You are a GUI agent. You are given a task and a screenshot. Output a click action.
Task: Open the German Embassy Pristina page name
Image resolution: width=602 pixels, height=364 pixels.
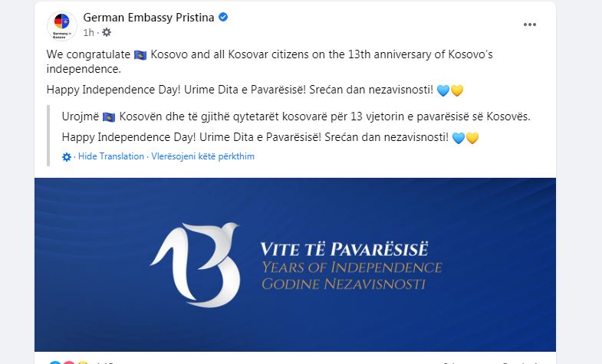[x=149, y=18]
